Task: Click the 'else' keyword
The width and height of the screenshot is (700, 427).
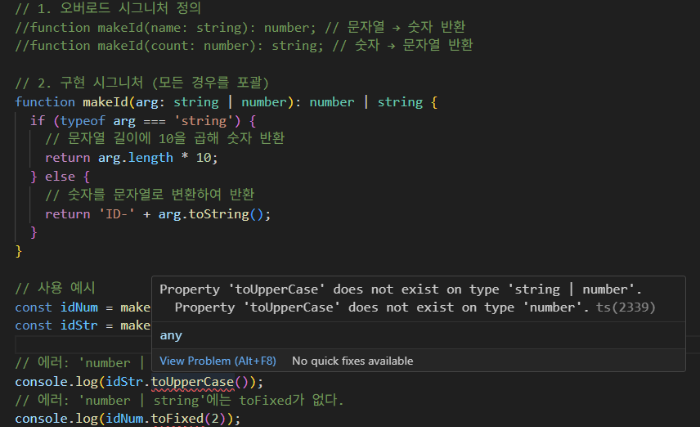Action: point(60,177)
